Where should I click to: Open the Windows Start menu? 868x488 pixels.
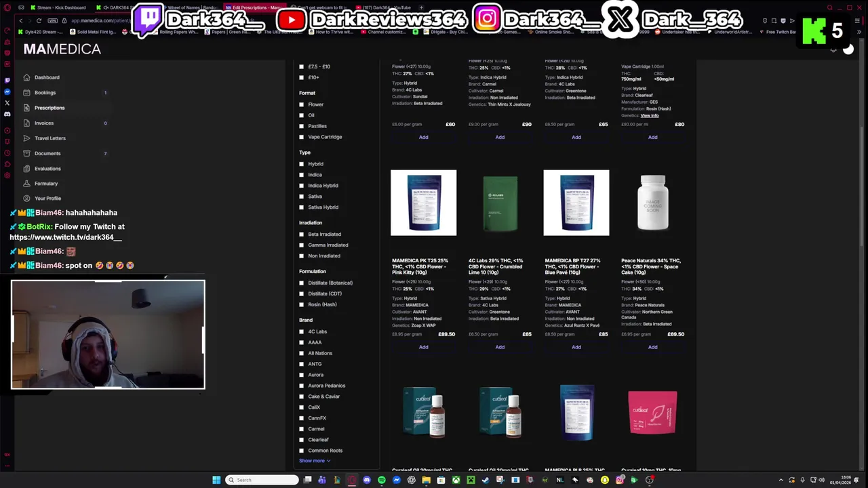[216, 480]
